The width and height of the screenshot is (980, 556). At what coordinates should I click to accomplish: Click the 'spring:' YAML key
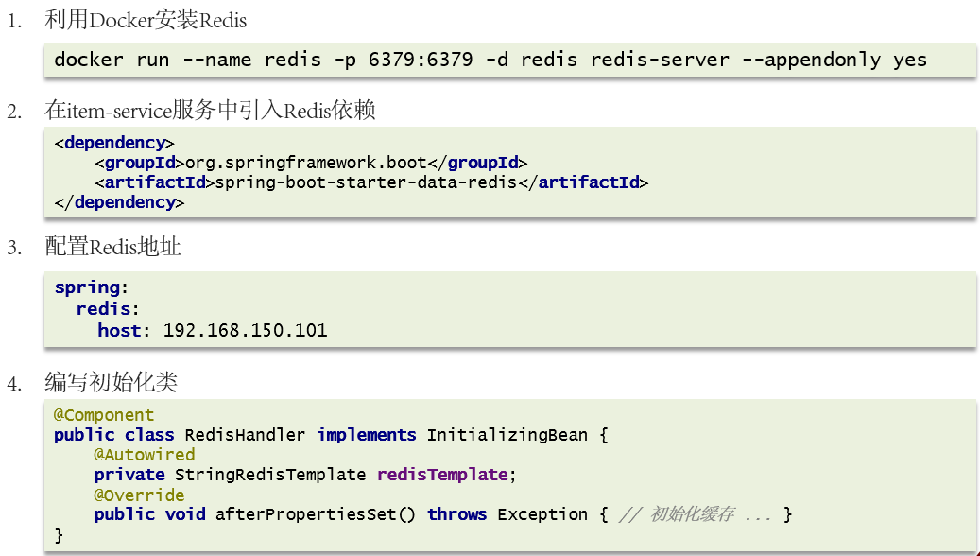pos(92,287)
